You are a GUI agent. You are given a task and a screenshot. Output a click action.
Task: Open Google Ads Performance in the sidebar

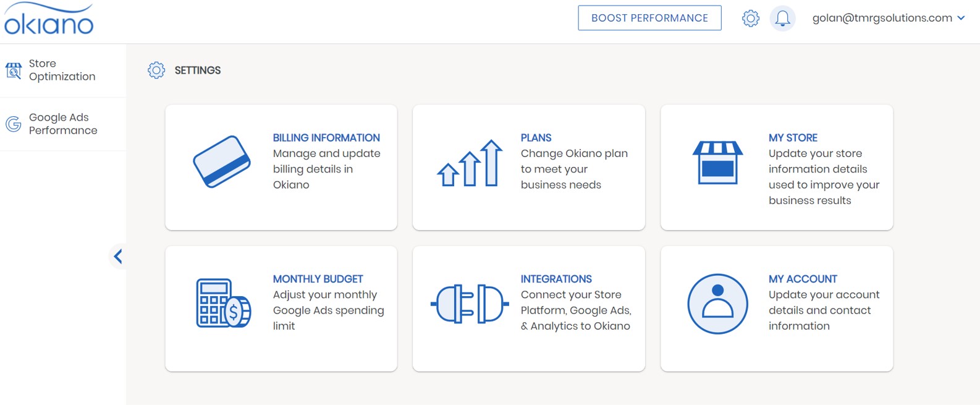point(62,124)
